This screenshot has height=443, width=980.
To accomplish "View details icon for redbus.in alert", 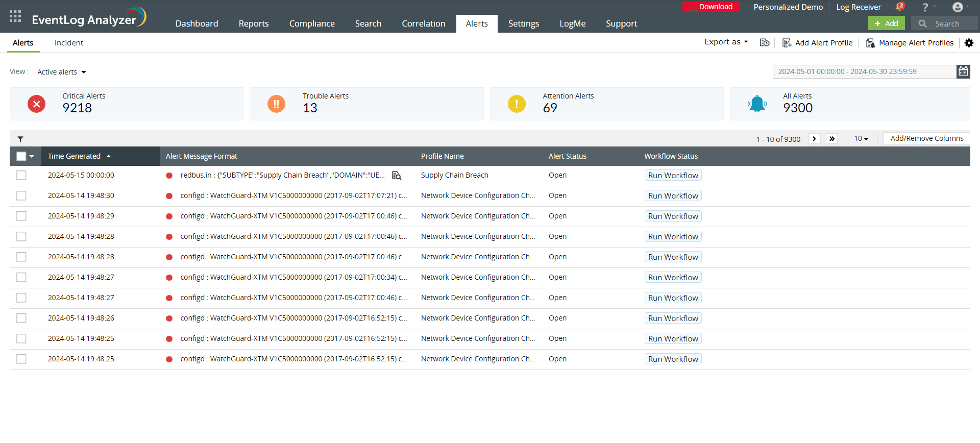I will 397,176.
